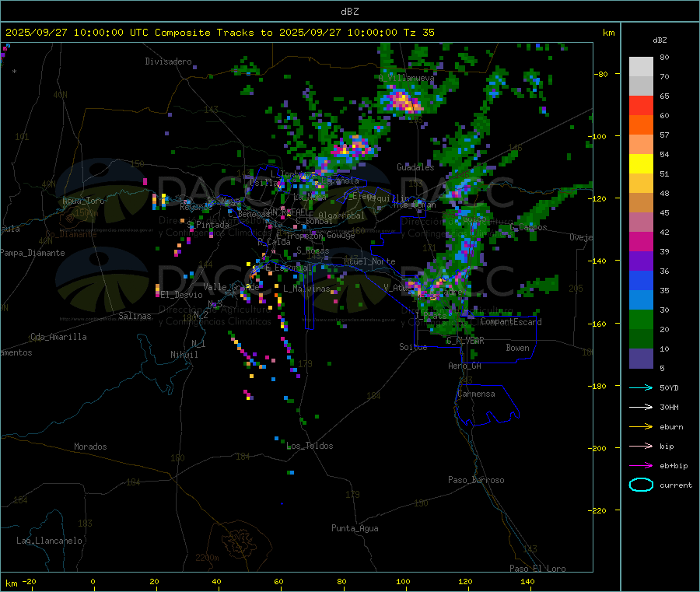Click the pink bip arrow in legend
This screenshot has width=700, height=592.
click(641, 446)
